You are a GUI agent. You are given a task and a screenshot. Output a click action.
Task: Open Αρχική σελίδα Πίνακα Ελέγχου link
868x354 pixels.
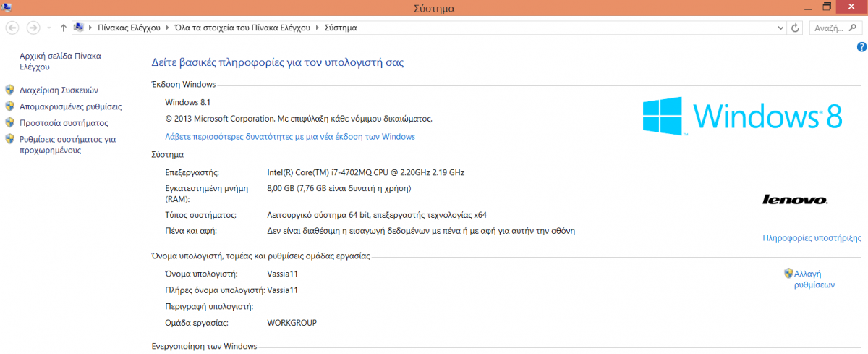60,61
